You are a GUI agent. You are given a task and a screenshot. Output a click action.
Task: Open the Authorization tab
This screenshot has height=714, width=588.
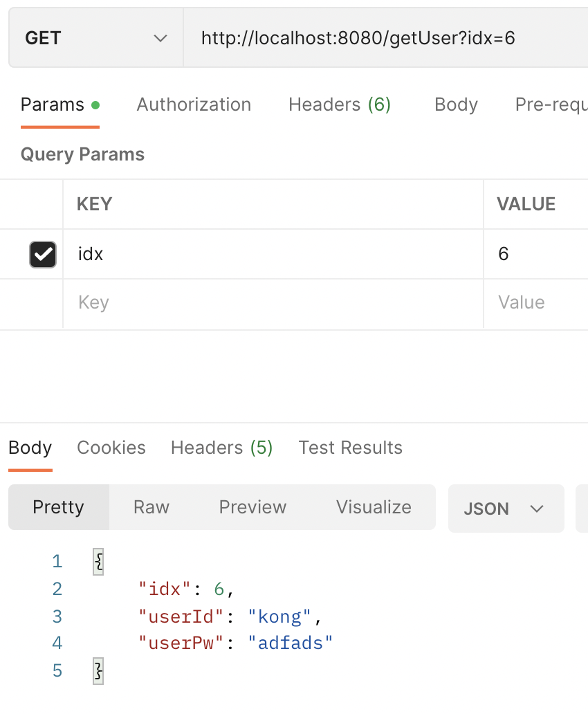click(x=194, y=104)
